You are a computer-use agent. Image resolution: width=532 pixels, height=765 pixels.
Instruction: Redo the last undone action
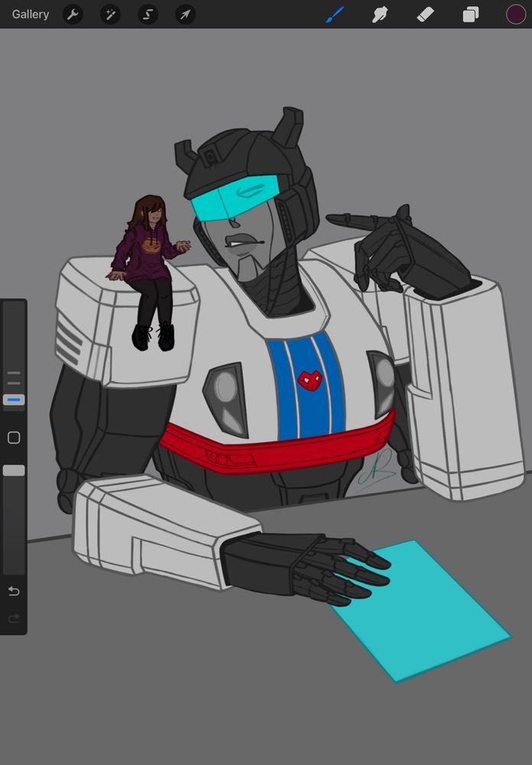point(14,619)
